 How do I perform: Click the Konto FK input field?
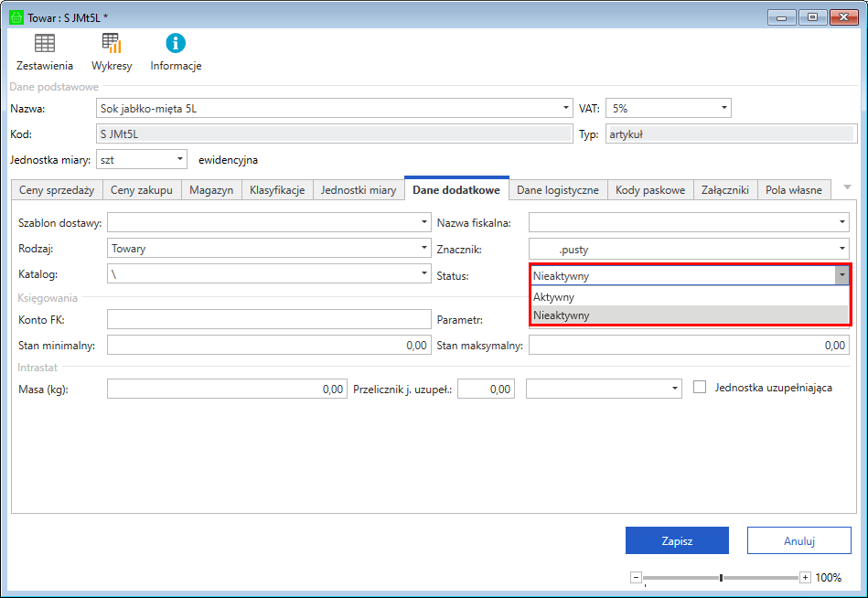coord(268,319)
